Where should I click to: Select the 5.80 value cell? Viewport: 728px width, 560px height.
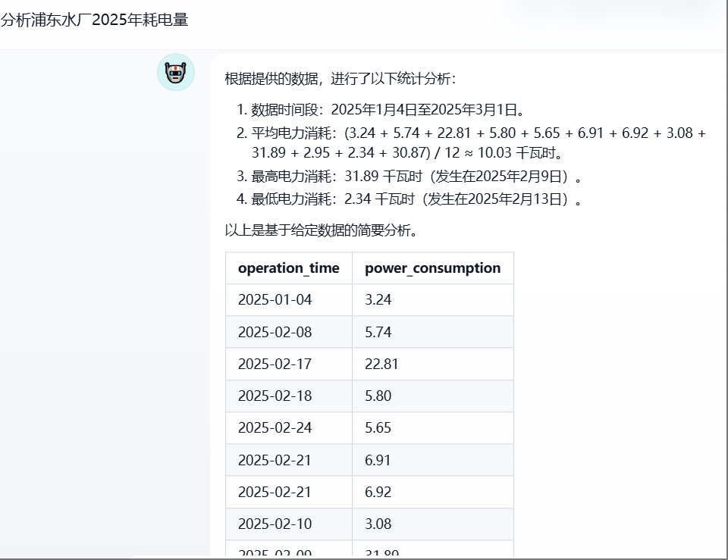point(378,396)
